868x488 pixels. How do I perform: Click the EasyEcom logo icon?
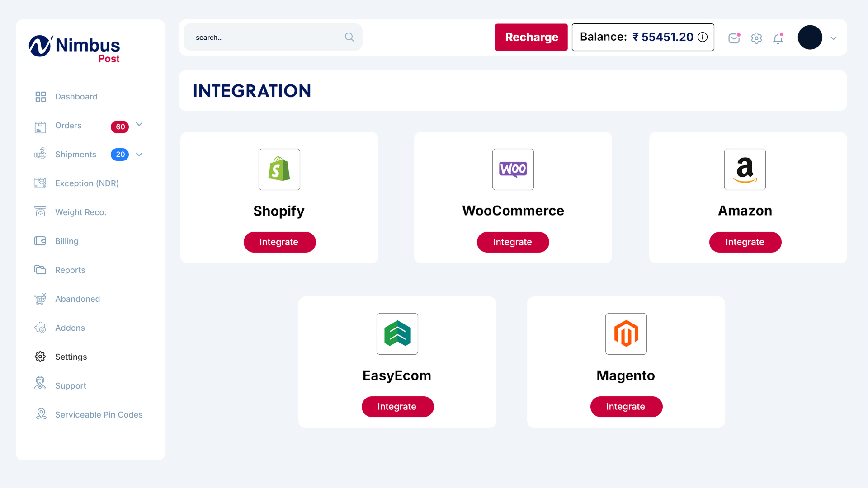pos(397,334)
